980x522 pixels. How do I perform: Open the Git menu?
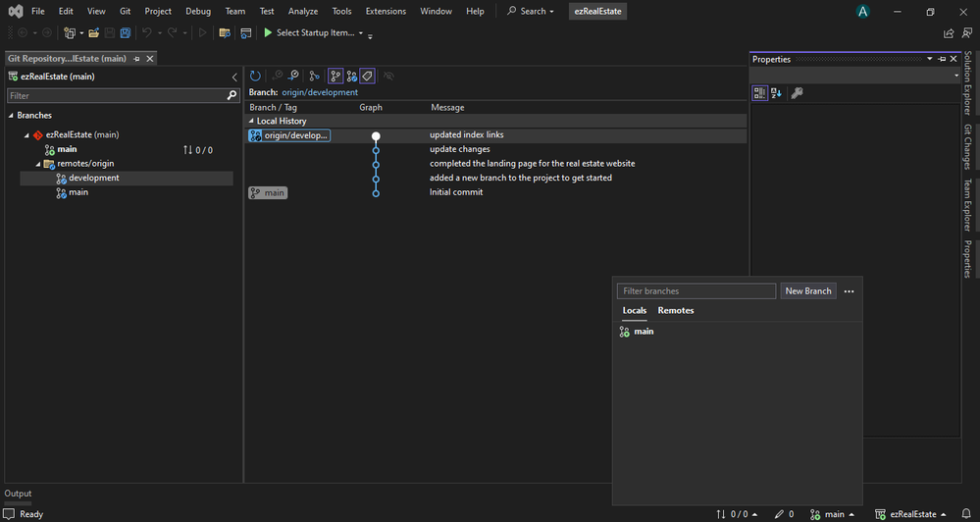125,11
